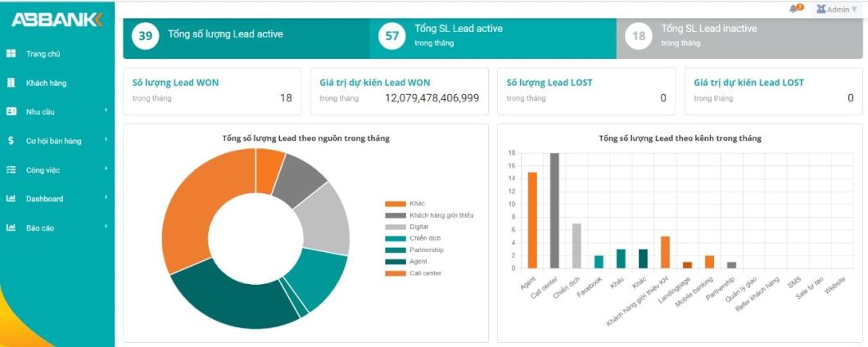Click the Khách hàng building icon
Image resolution: width=868 pixels, height=347 pixels.
pos(11,83)
